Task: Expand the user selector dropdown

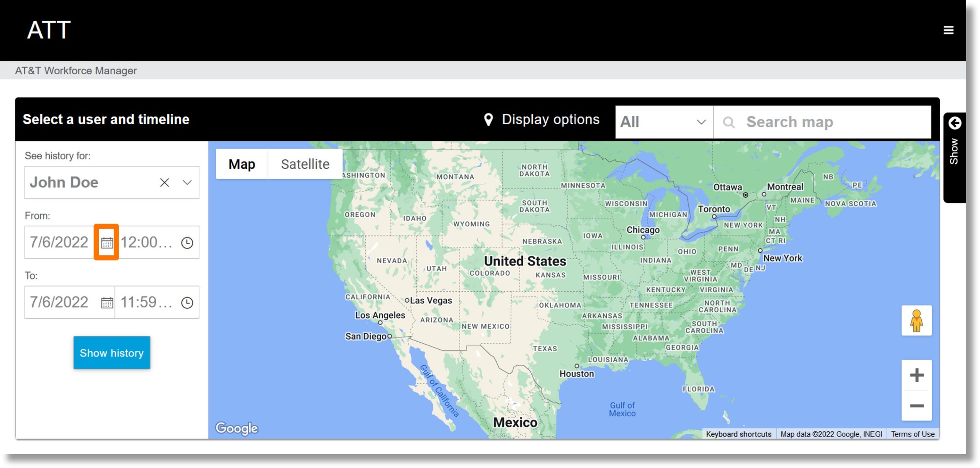Action: (x=187, y=183)
